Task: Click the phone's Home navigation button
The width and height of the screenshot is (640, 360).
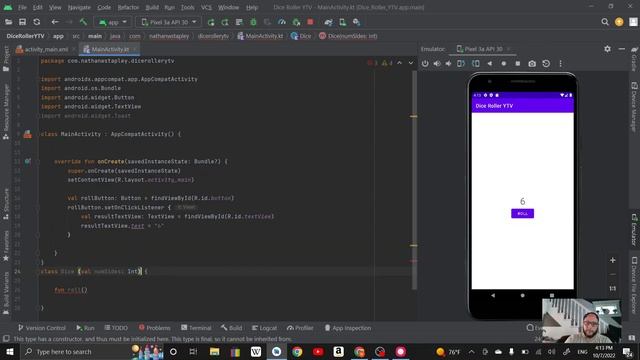Action: [522, 295]
